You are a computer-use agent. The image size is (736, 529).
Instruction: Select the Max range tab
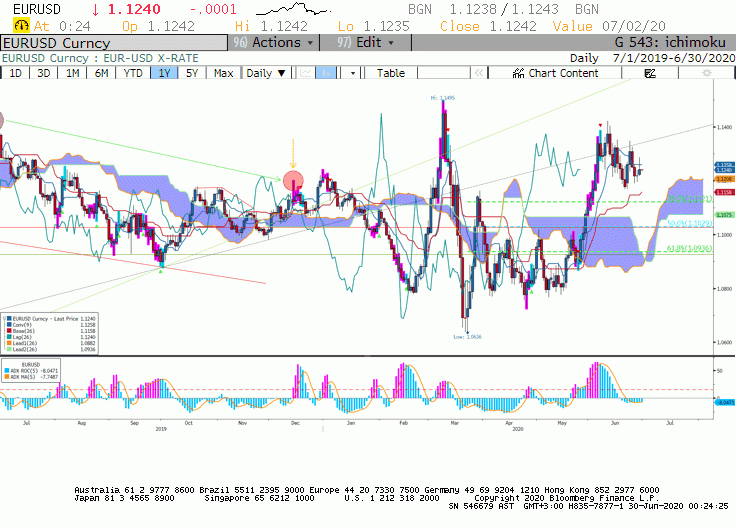click(223, 73)
